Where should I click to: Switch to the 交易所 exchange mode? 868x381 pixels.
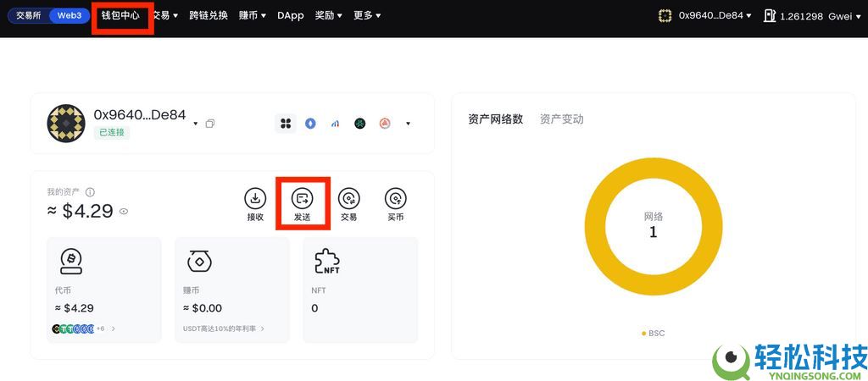28,15
